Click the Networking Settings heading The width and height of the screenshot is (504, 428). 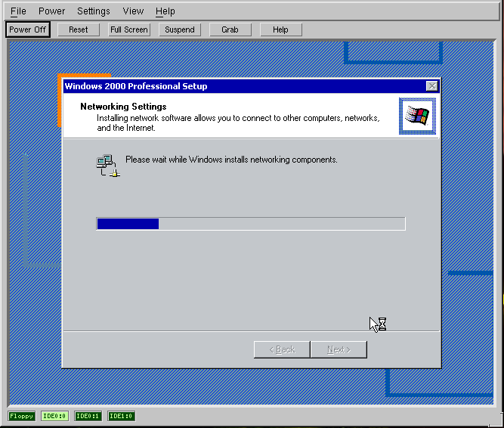[123, 107]
